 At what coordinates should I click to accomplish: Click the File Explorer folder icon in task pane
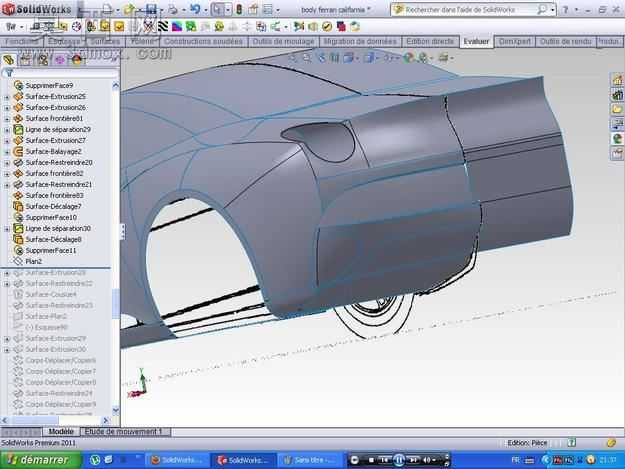(x=617, y=109)
